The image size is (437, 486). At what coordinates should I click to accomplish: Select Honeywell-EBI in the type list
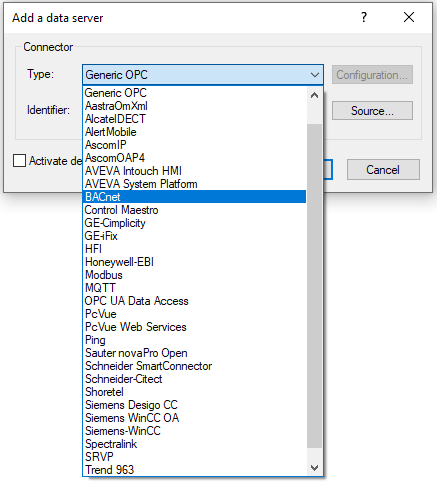tap(195, 262)
